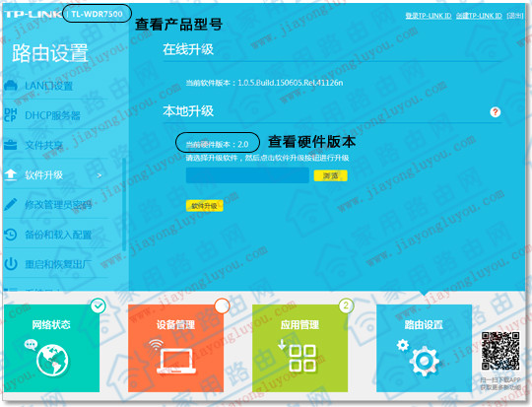Click the 请选择升级软件 instruction text
Viewport: 532px width, 407px height.
(x=267, y=158)
